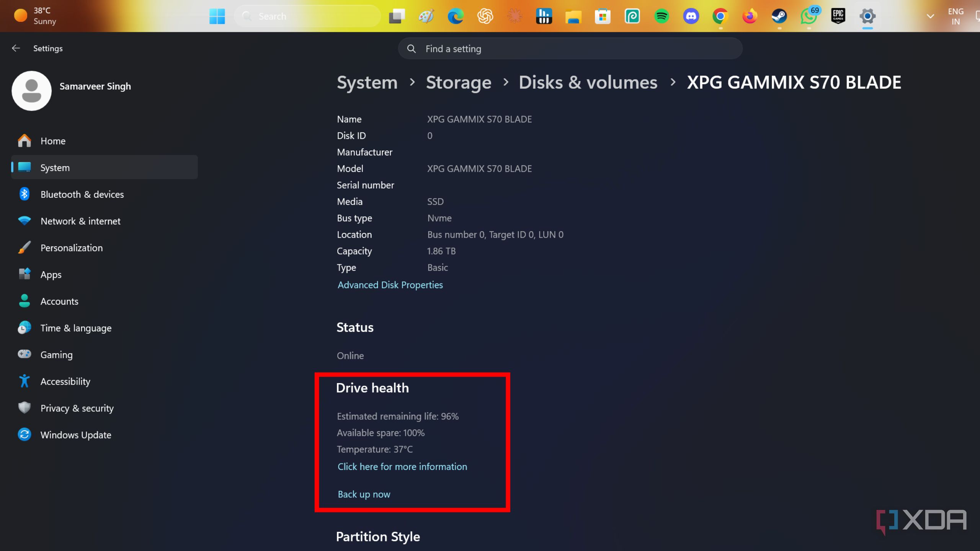The width and height of the screenshot is (980, 551).
Task: Click the Settings gear taskbar icon
Action: pos(867,16)
